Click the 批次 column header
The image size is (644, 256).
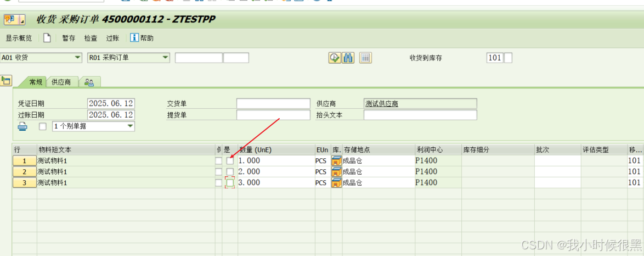click(557, 149)
